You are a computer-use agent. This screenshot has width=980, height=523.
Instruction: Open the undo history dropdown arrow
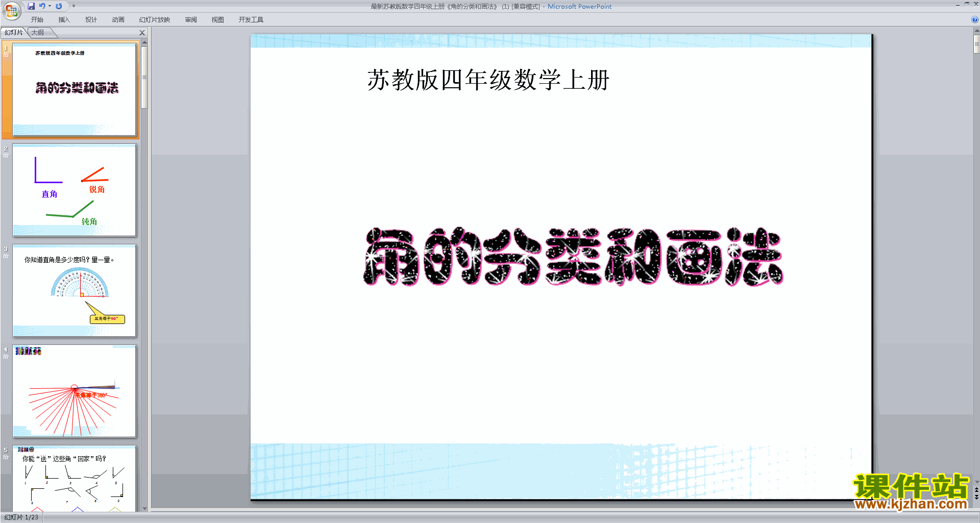coord(50,6)
